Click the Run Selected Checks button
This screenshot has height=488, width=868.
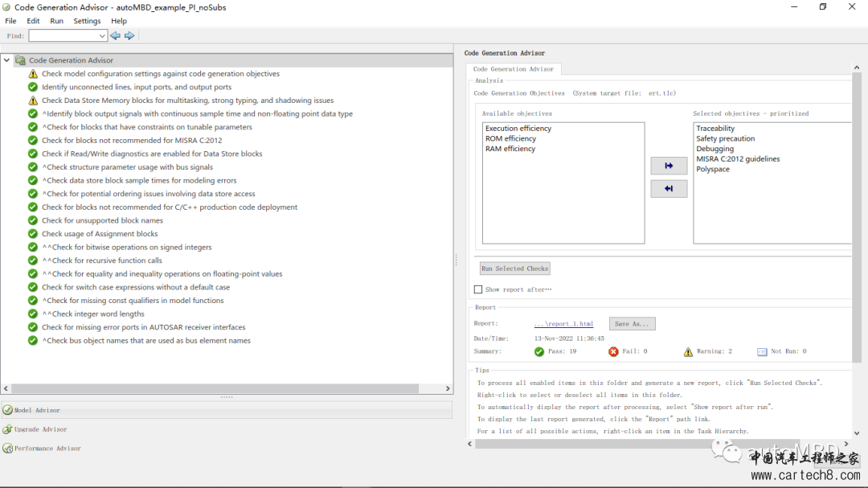point(515,269)
